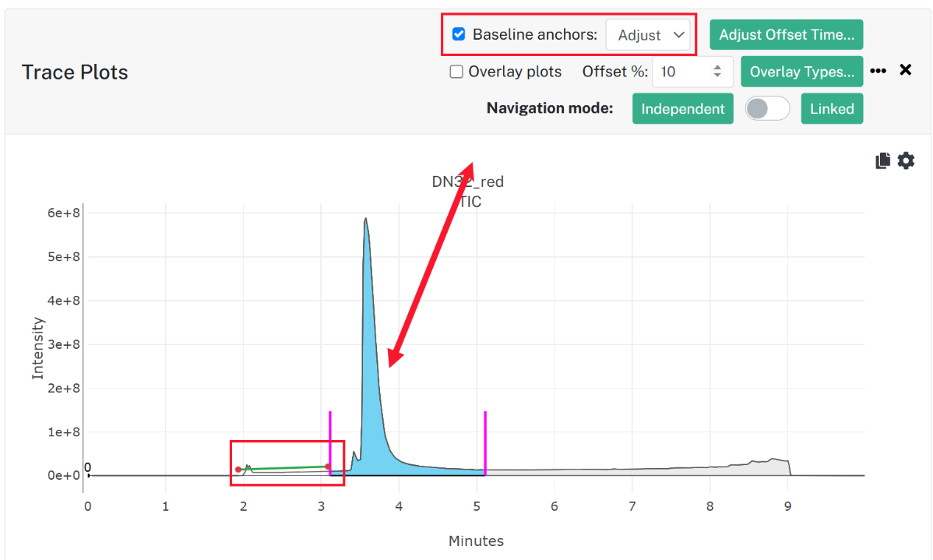Screen dimensions: 933x560
Task: Click the green baseline segment
Action: coord(283,468)
